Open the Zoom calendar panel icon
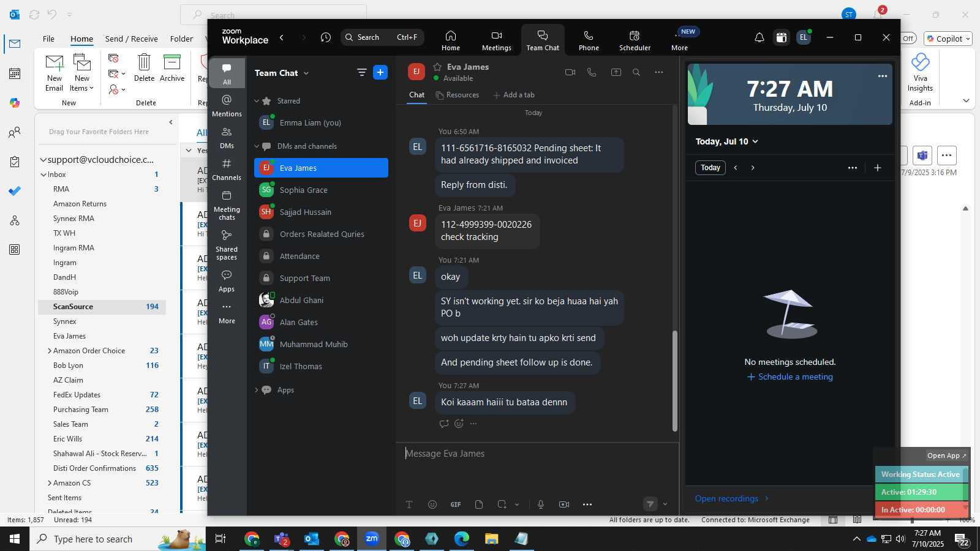This screenshot has width=980, height=551. 782,37
